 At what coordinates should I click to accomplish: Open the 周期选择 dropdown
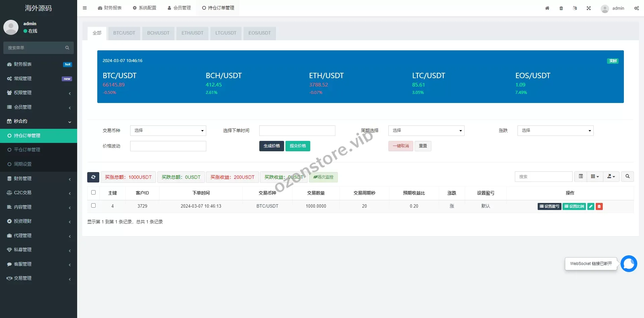[x=426, y=130]
